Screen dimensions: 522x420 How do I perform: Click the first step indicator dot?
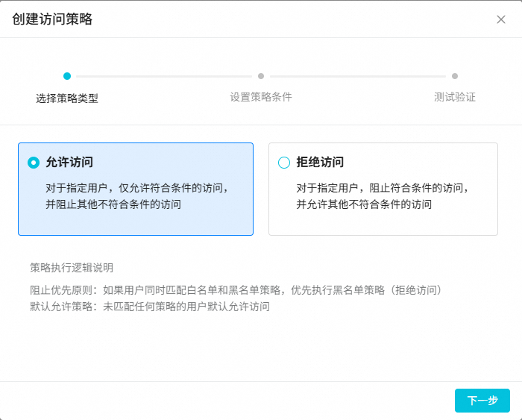[67, 76]
